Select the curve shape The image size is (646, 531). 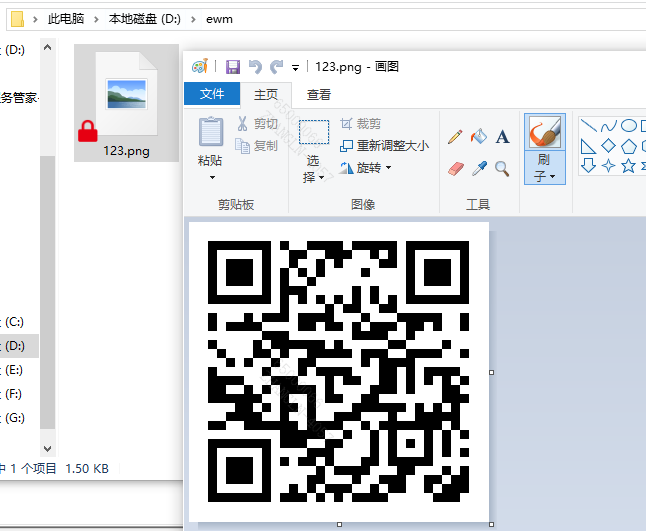(x=608, y=126)
